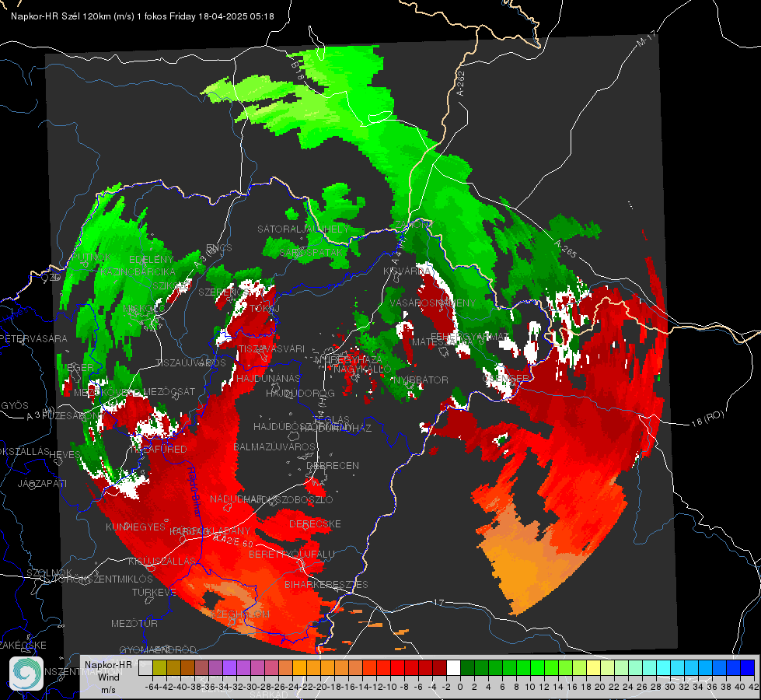This screenshot has height=700, width=761.
Task: Click the KISVÁRDA city label
Action: coord(407,271)
